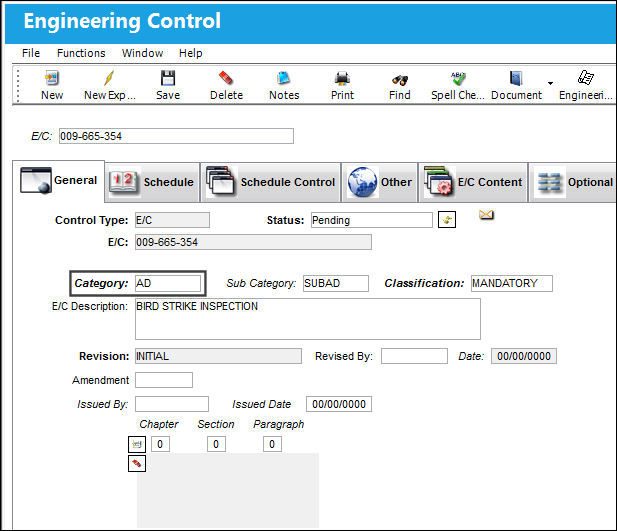This screenshot has width=617, height=531.
Task: Click the Sub Category field SUBAD
Action: click(336, 283)
